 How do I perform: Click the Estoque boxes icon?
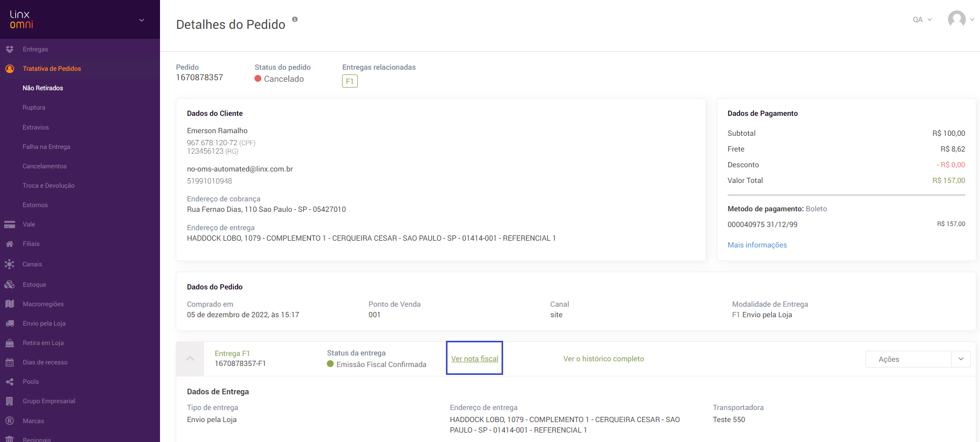(9, 285)
